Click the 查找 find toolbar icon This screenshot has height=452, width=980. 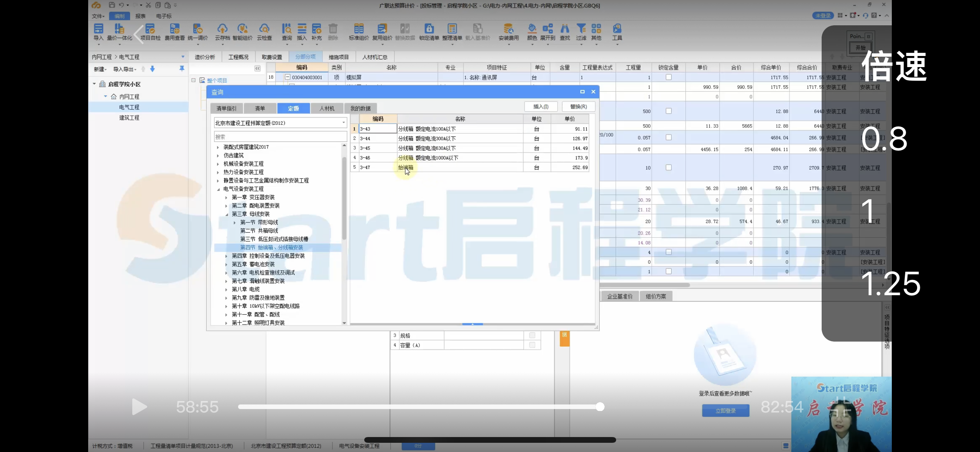[x=565, y=32]
